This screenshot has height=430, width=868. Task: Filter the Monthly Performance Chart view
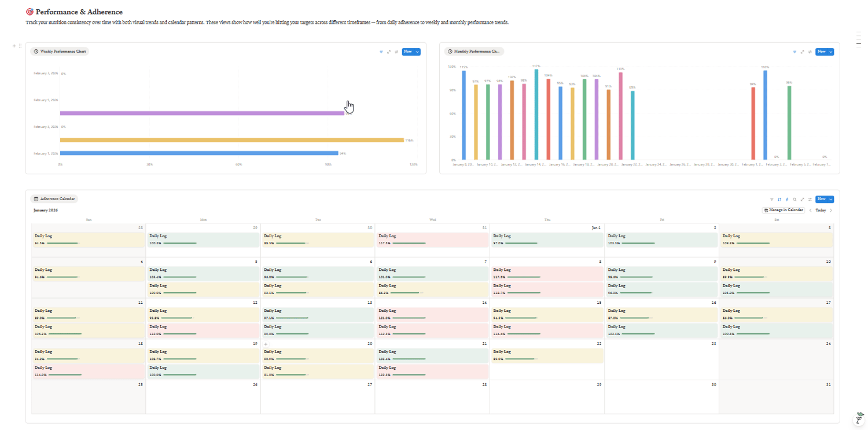point(795,52)
